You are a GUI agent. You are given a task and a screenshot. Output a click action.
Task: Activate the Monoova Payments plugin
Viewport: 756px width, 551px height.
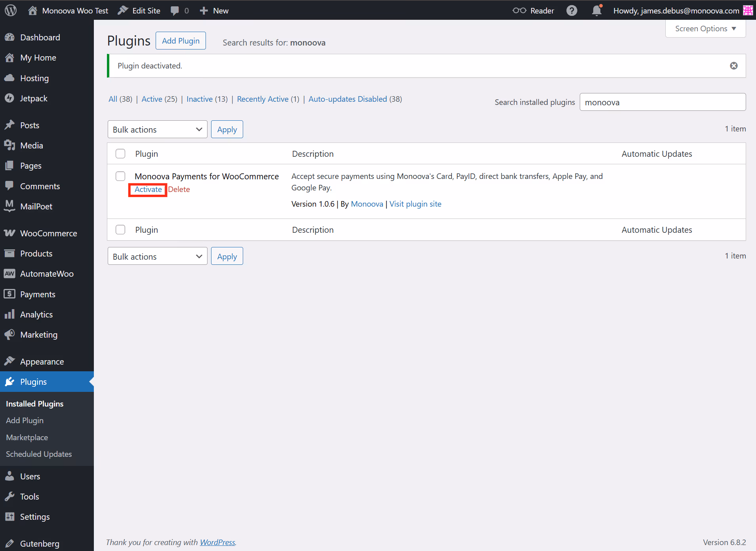[148, 189]
